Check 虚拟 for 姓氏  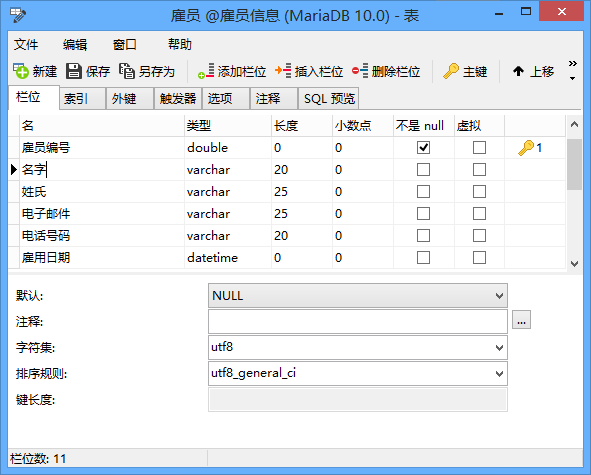(479, 192)
